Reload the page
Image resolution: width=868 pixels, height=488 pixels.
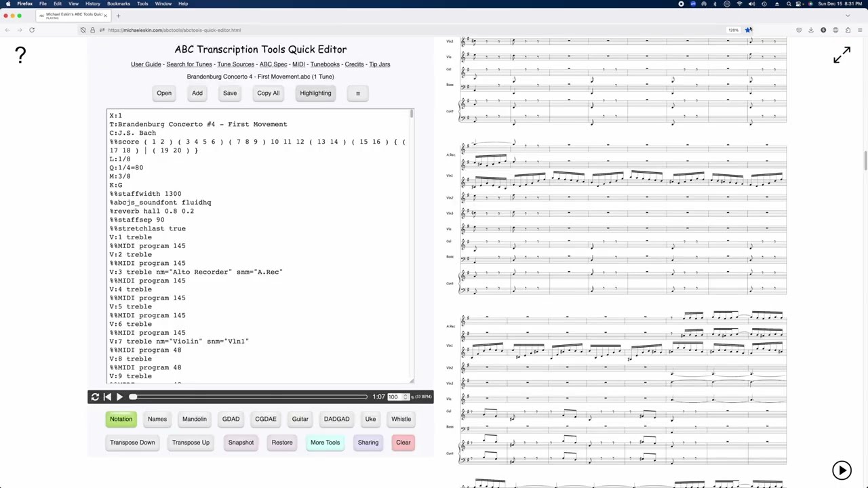click(32, 30)
